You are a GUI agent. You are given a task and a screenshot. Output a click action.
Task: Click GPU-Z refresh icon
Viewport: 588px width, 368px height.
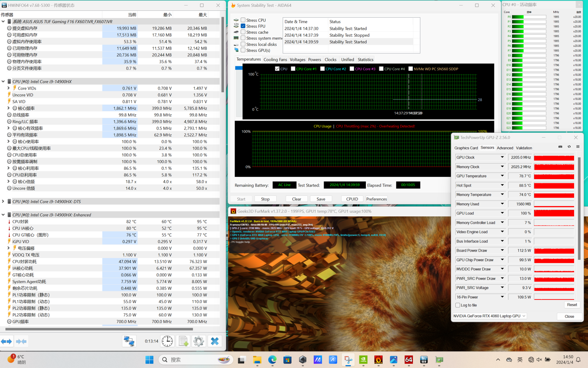pyautogui.click(x=569, y=147)
